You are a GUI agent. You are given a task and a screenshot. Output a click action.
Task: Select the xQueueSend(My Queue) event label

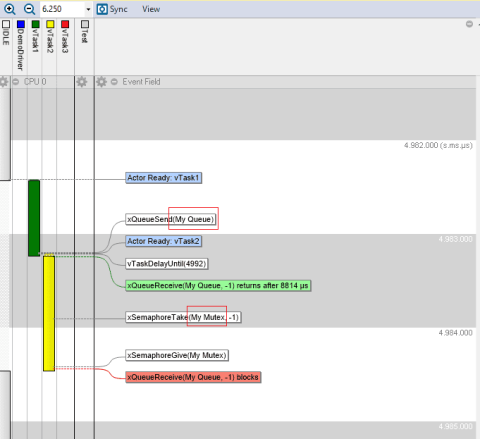(170, 219)
